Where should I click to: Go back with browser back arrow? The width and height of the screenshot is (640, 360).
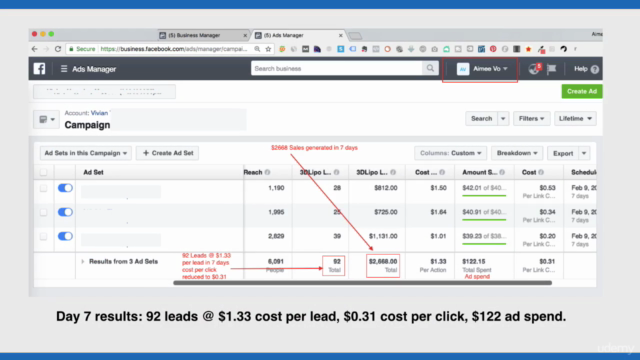(x=34, y=49)
